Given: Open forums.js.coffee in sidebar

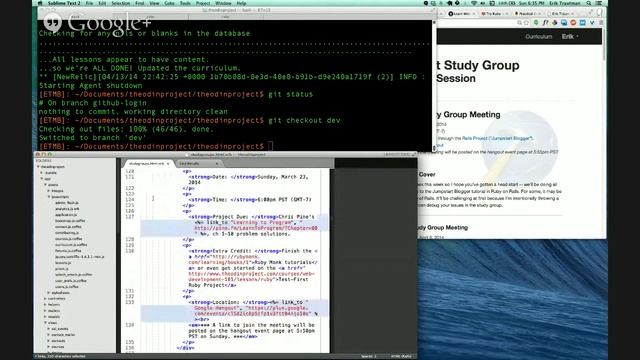Looking at the screenshot, I should pyautogui.click(x=68, y=251).
